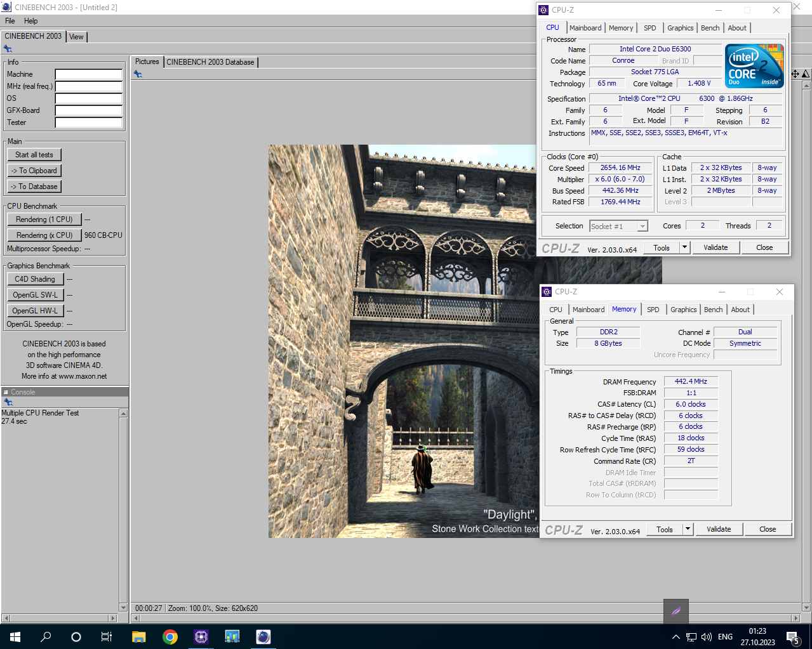Open the File menu
Image resolution: width=812 pixels, height=649 pixels.
[x=10, y=21]
